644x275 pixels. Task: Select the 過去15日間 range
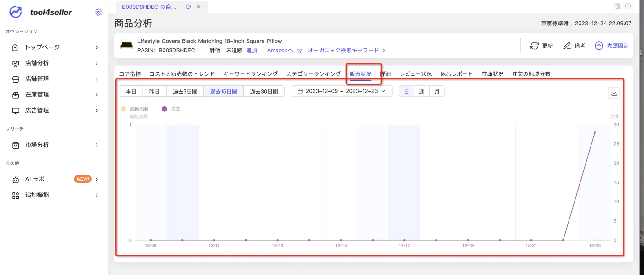click(x=224, y=91)
